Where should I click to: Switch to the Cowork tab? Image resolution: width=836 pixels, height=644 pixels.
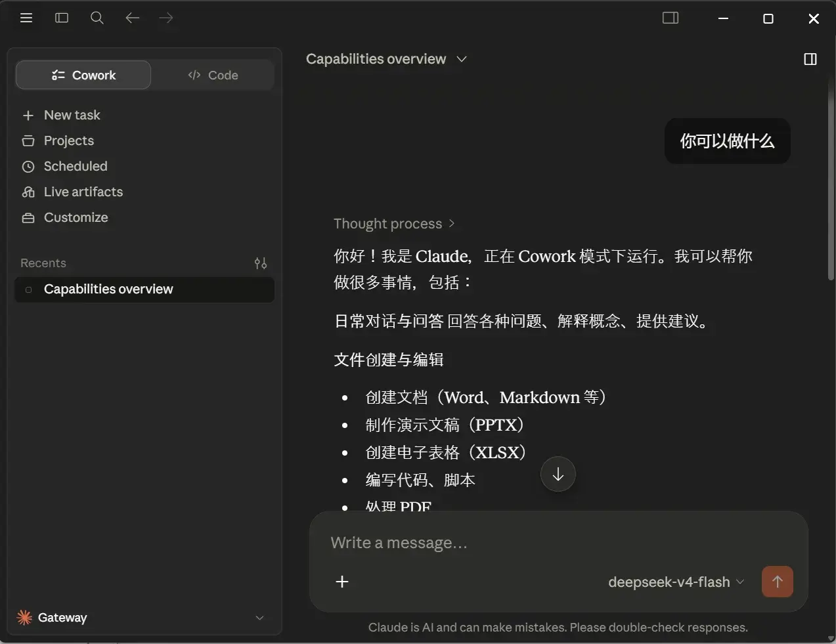[x=83, y=75]
